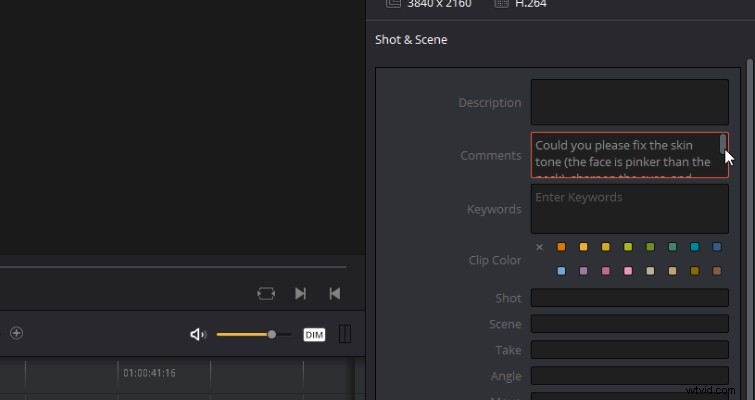This screenshot has width=755, height=400.
Task: Click the Scene input field
Action: click(629, 324)
